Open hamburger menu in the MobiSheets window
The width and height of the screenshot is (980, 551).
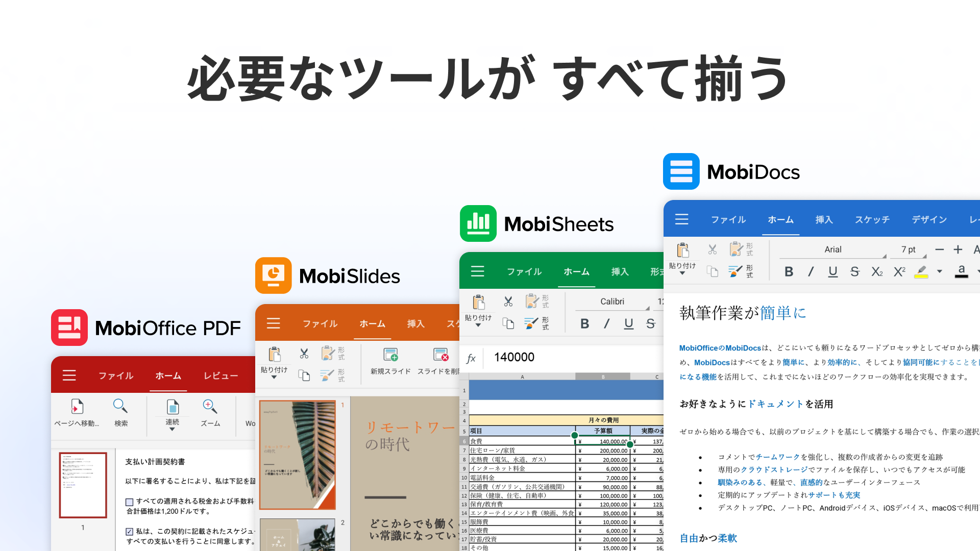coord(478,271)
